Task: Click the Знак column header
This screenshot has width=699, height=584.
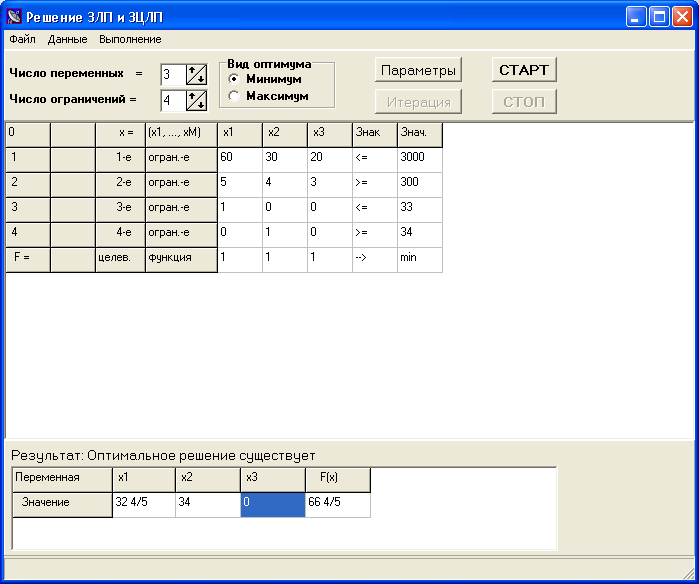Action: (375, 135)
